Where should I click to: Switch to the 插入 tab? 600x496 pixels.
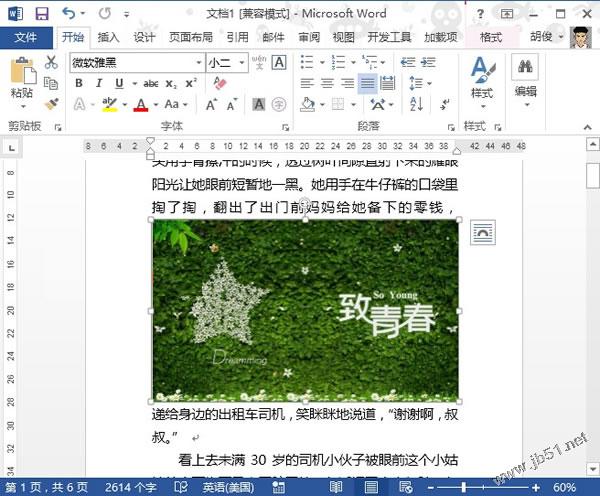point(108,37)
